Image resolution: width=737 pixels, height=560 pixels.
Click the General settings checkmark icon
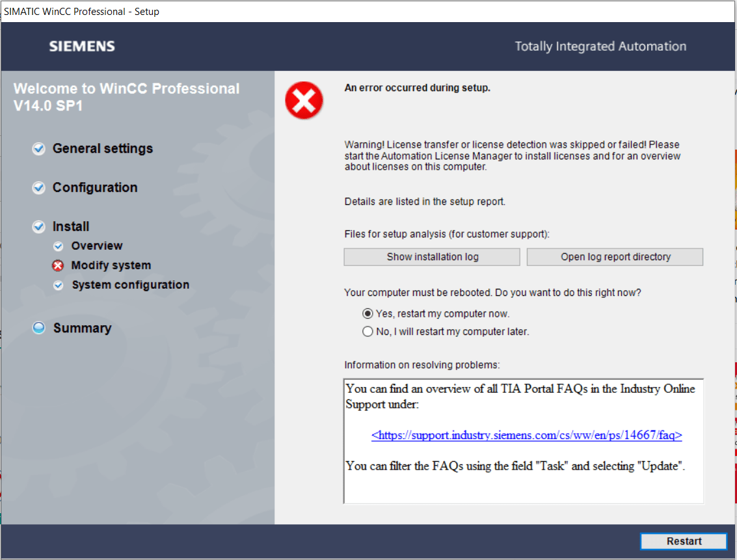(39, 149)
